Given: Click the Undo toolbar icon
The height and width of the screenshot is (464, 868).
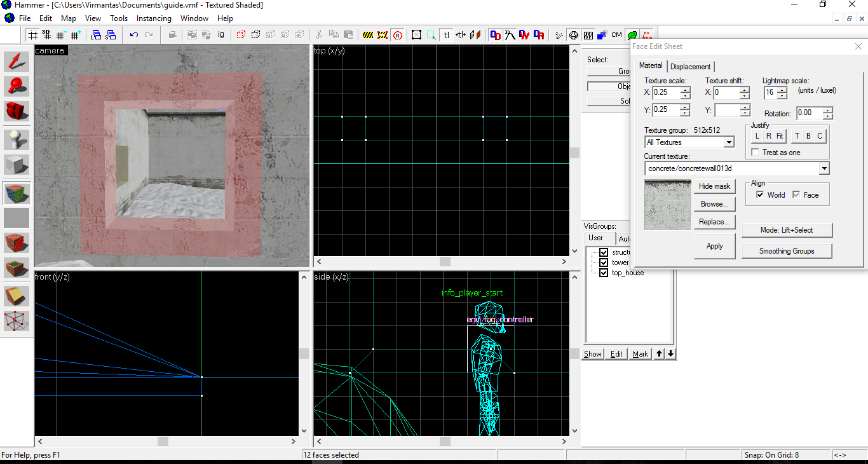Looking at the screenshot, I should pyautogui.click(x=133, y=35).
